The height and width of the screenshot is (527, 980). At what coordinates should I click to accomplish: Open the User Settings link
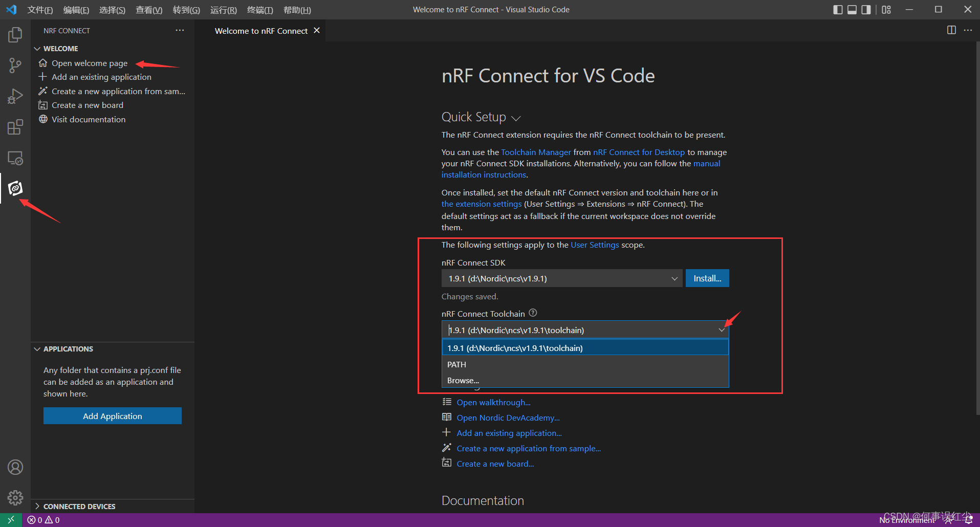(595, 245)
